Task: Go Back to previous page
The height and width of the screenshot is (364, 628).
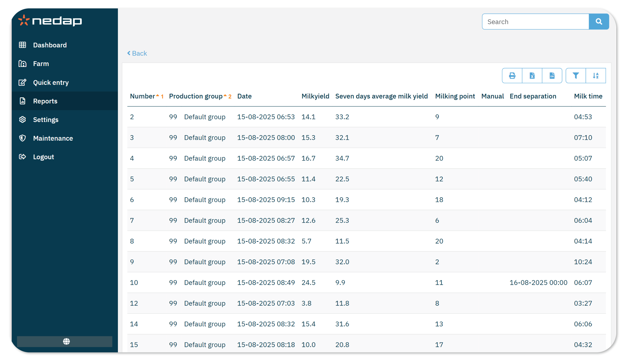Action: point(137,53)
